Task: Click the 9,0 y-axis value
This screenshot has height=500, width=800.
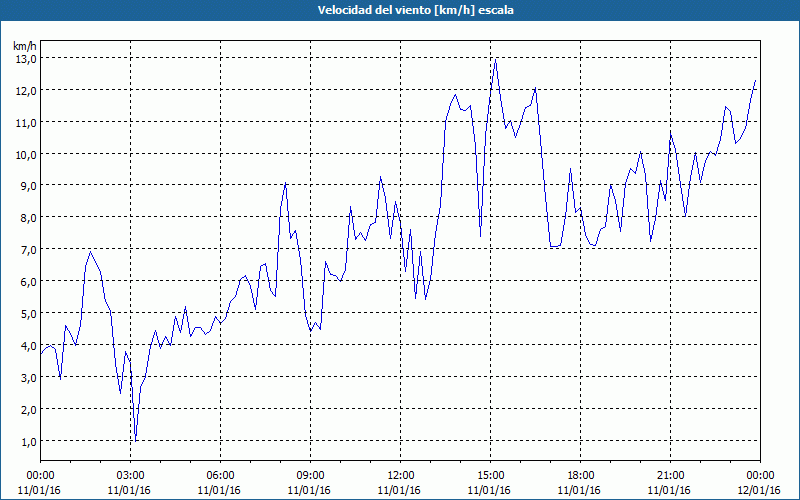Action: click(31, 186)
